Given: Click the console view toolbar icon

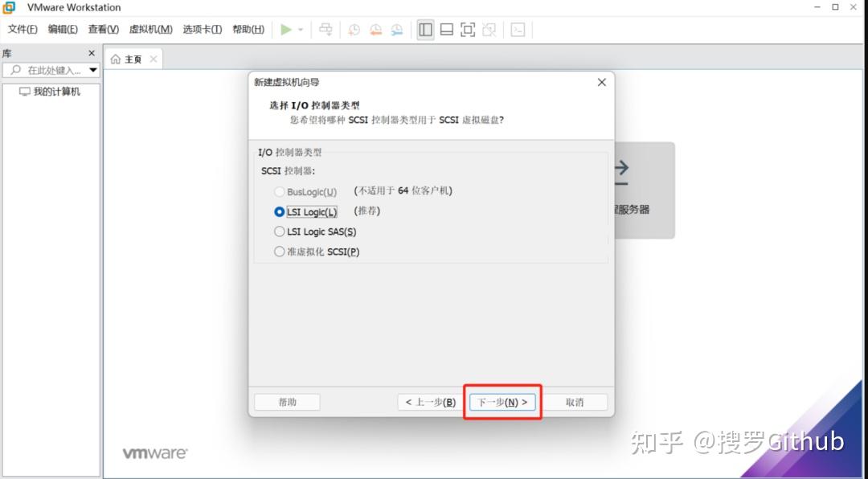Looking at the screenshot, I should point(518,30).
